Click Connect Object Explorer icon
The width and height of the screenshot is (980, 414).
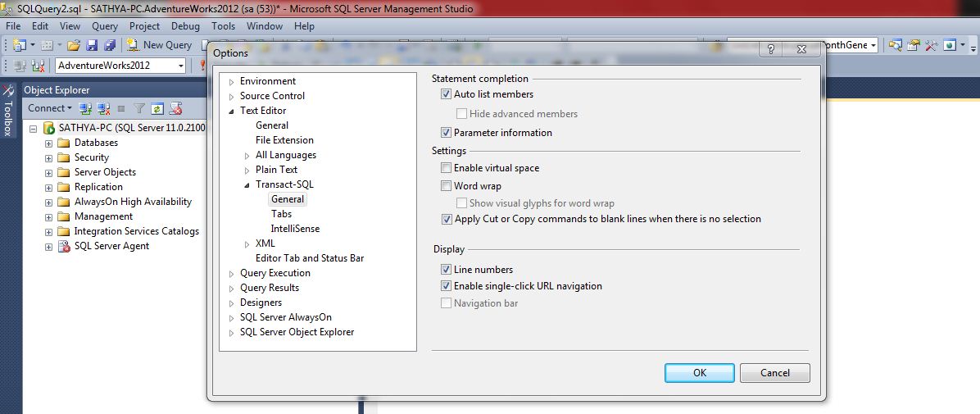point(85,108)
